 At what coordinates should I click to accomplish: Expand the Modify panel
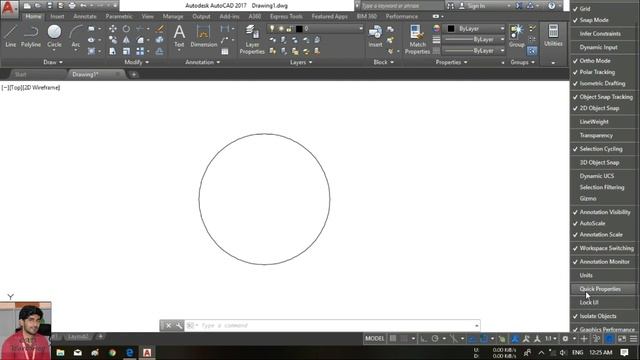[137, 62]
